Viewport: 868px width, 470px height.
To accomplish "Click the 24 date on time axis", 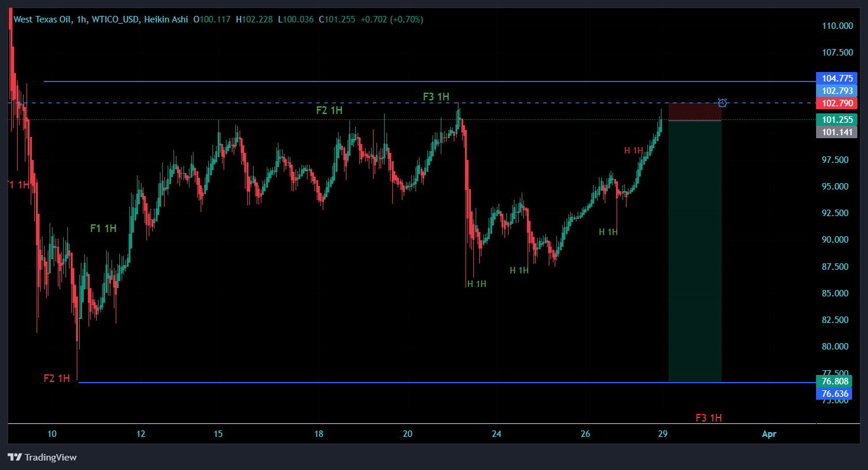I will [496, 434].
